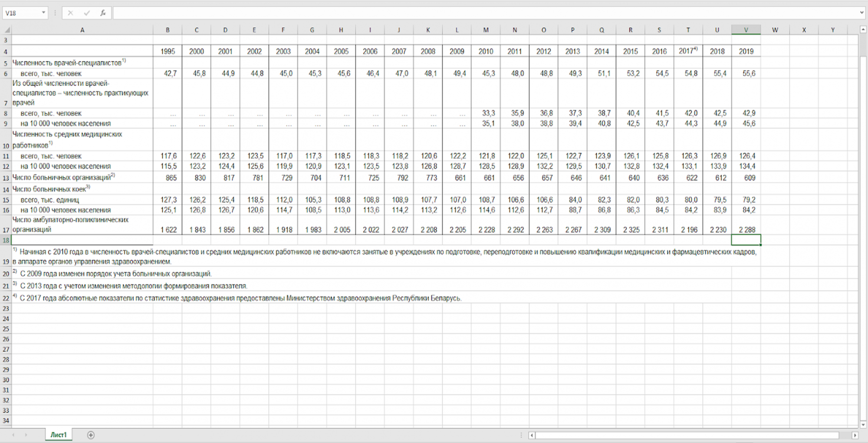Click the Name Box showing V18

tap(22, 13)
